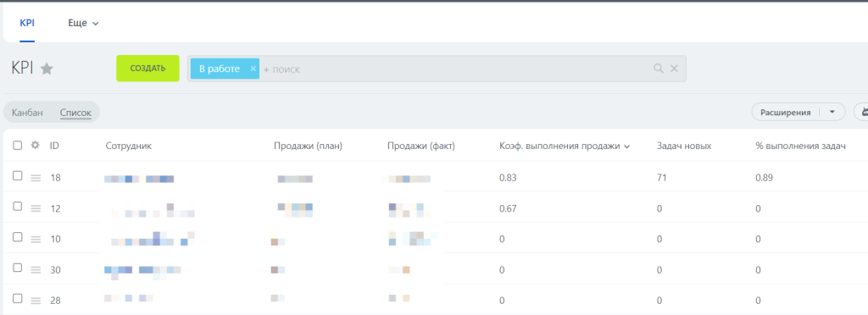Expand the "Еще" dropdown menu
Image resolution: width=868 pixels, height=315 pixels.
pos(83,23)
